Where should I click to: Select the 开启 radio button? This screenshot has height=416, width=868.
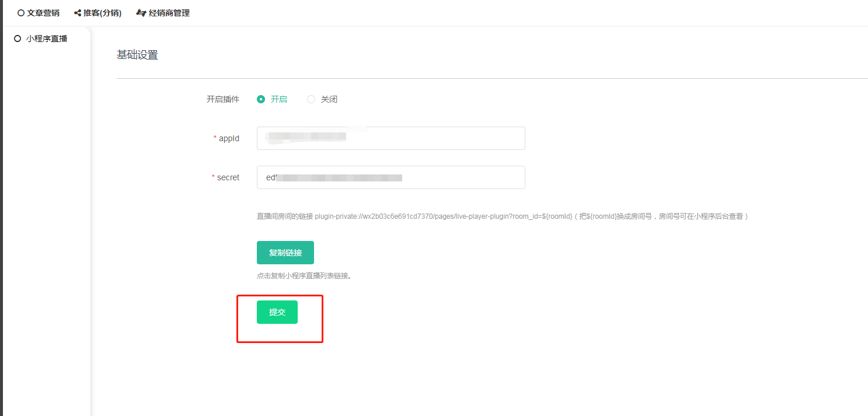(x=261, y=99)
